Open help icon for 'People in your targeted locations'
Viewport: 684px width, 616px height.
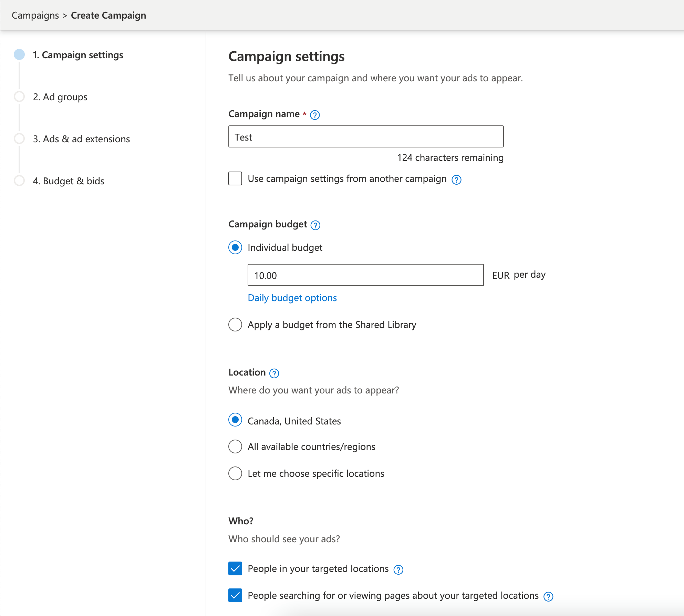[398, 569]
